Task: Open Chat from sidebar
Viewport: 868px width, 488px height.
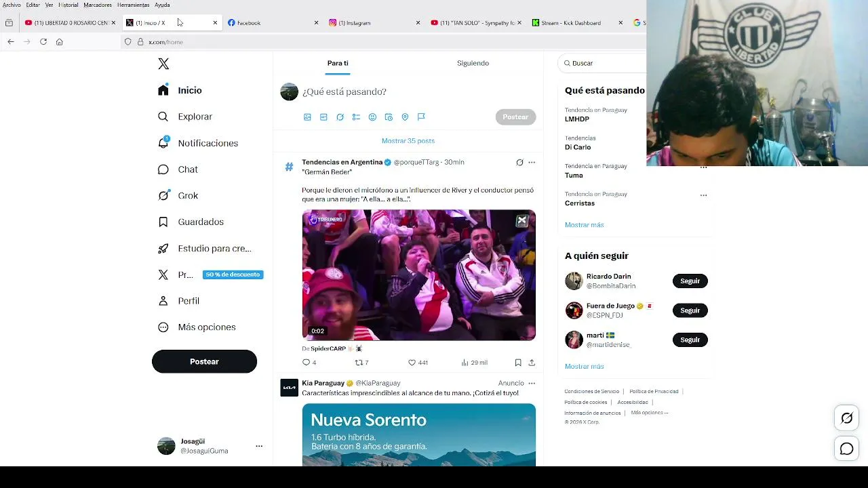Action: click(178, 169)
